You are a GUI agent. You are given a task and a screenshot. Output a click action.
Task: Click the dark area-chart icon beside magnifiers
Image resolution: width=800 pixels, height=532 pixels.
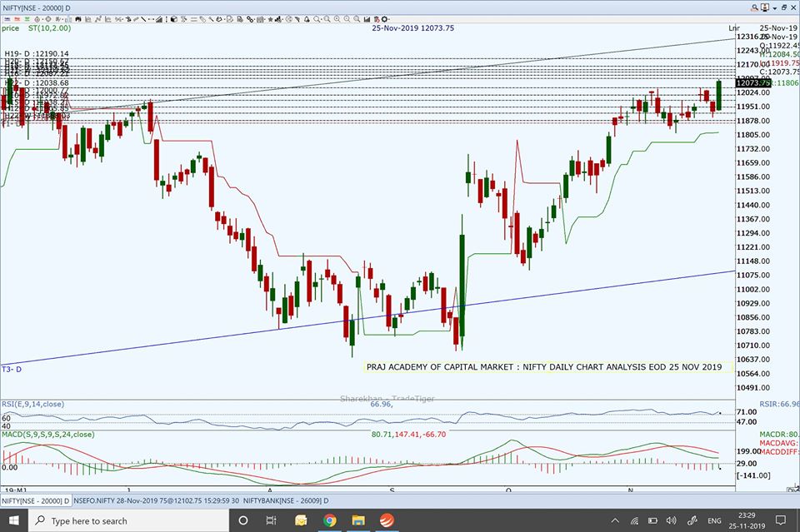[367, 19]
